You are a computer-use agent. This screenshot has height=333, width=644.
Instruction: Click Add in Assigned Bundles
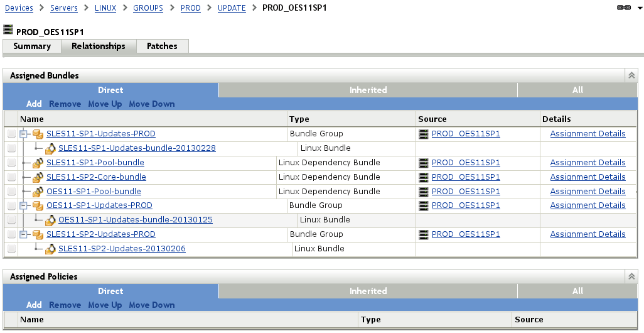coord(34,104)
